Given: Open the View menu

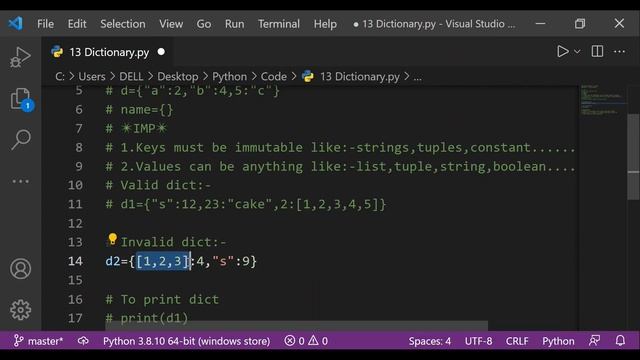Looking at the screenshot, I should tap(171, 24).
